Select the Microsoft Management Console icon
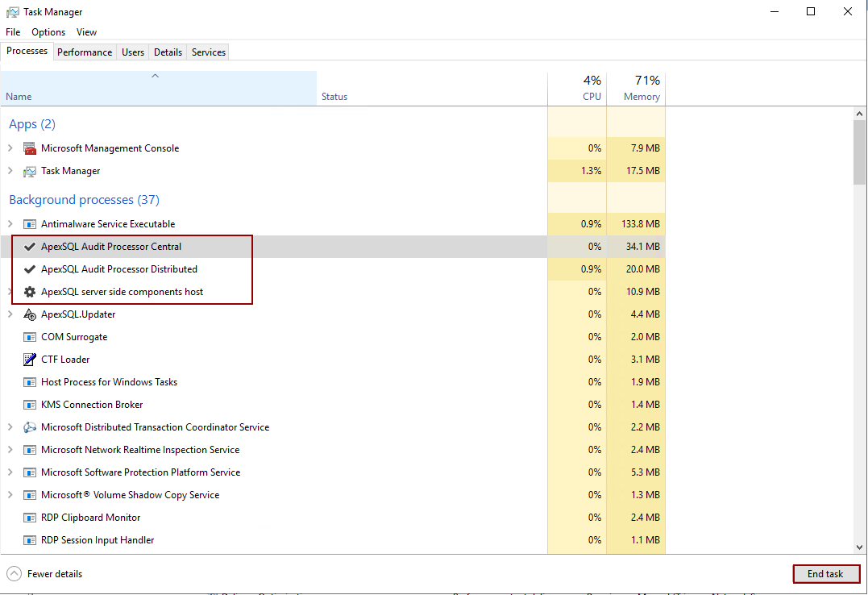This screenshot has height=595, width=868. tap(29, 148)
